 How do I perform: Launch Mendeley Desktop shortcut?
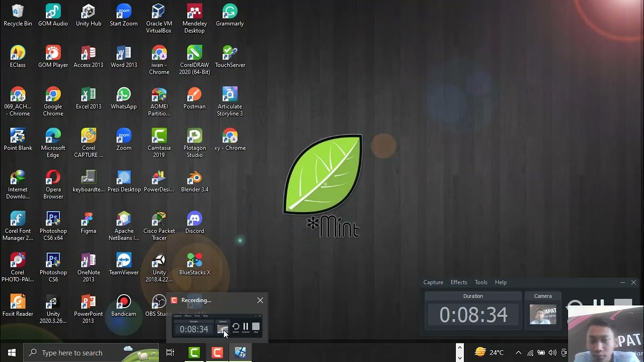click(x=194, y=19)
